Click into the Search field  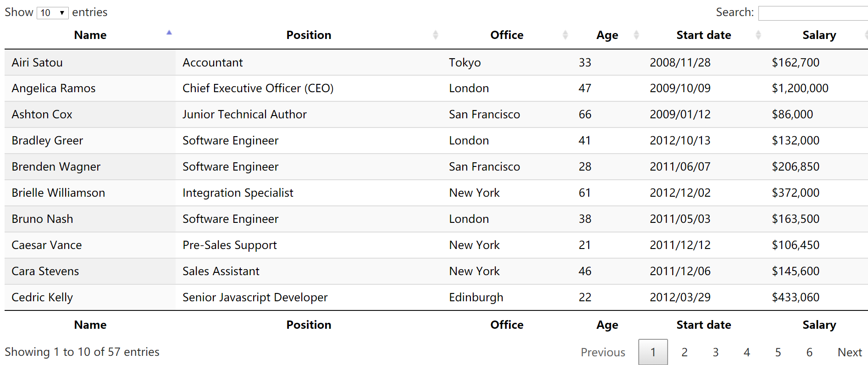[x=813, y=13]
